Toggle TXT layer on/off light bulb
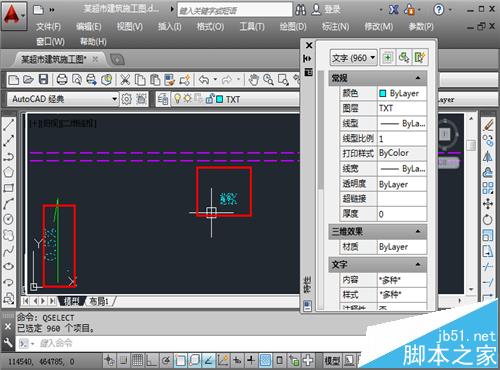The image size is (500, 370). click(178, 99)
